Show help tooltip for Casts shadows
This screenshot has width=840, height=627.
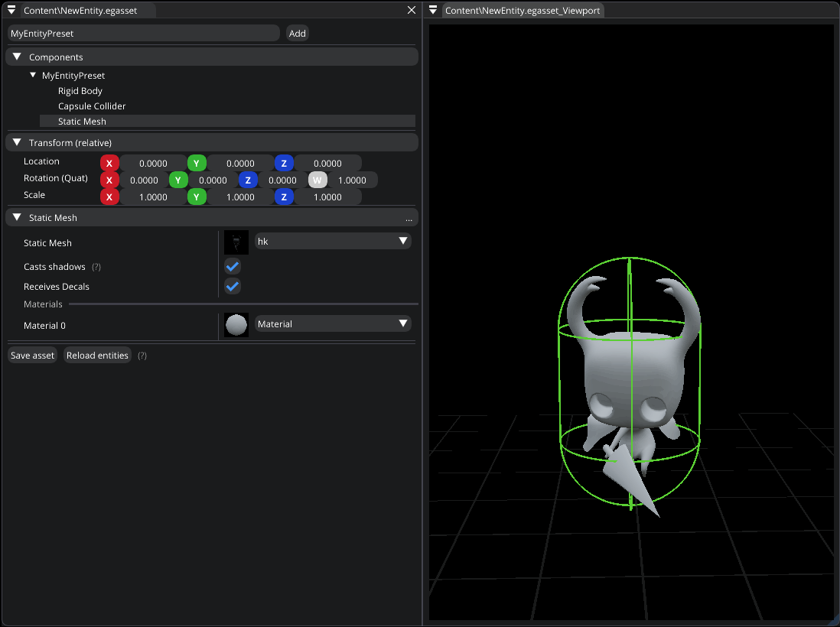(96, 267)
